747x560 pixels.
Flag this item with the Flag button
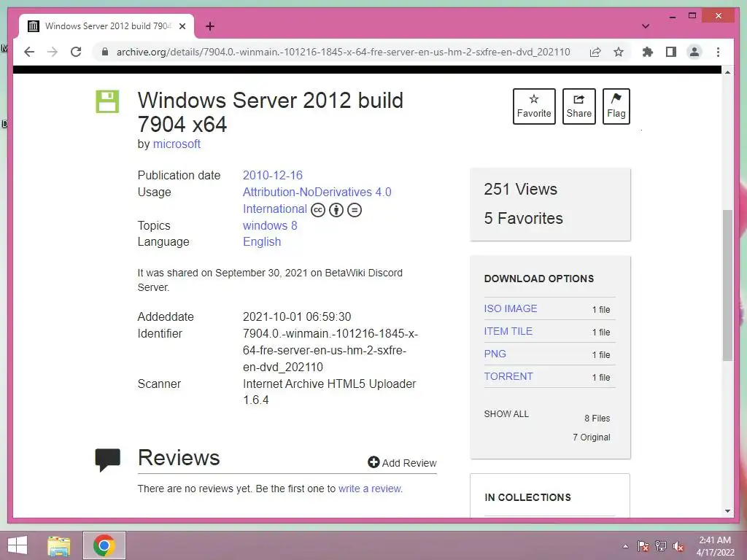[616, 106]
